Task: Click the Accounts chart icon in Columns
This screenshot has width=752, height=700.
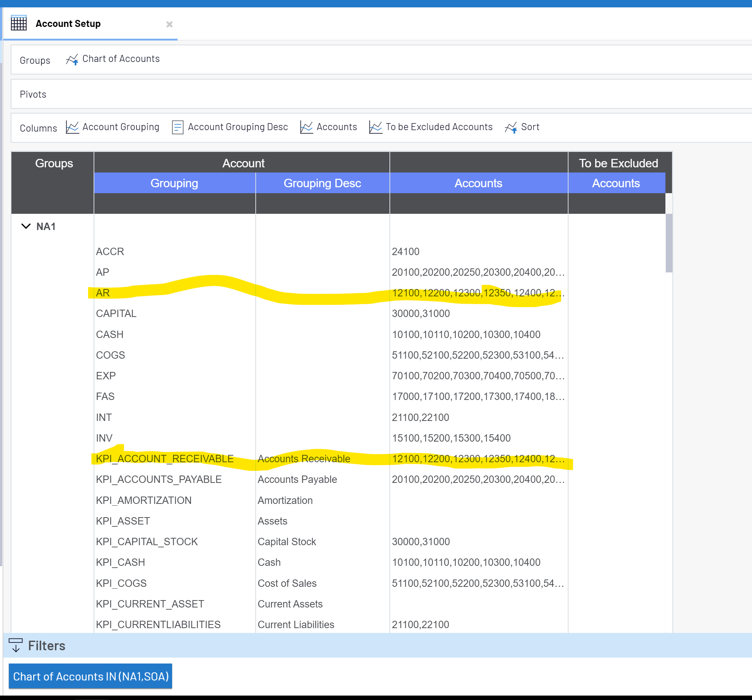Action: tap(306, 127)
